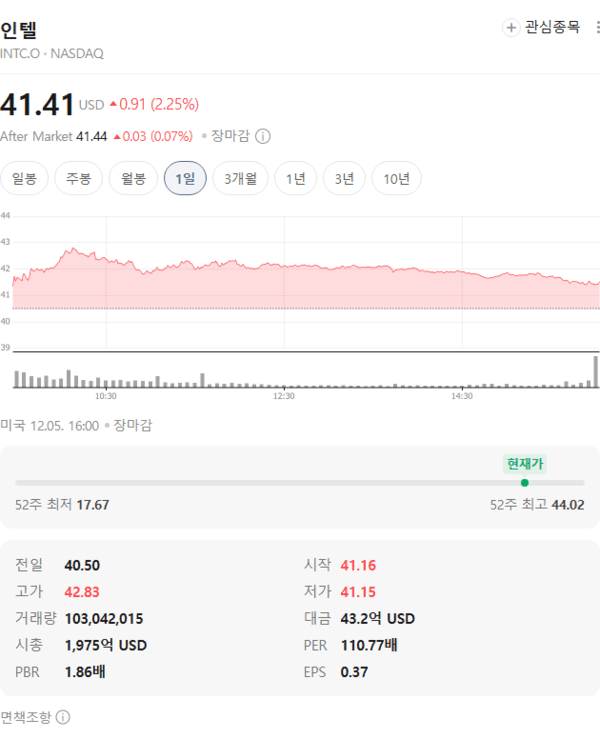
Task: Click the 전일 value 40.50
Action: click(82, 565)
